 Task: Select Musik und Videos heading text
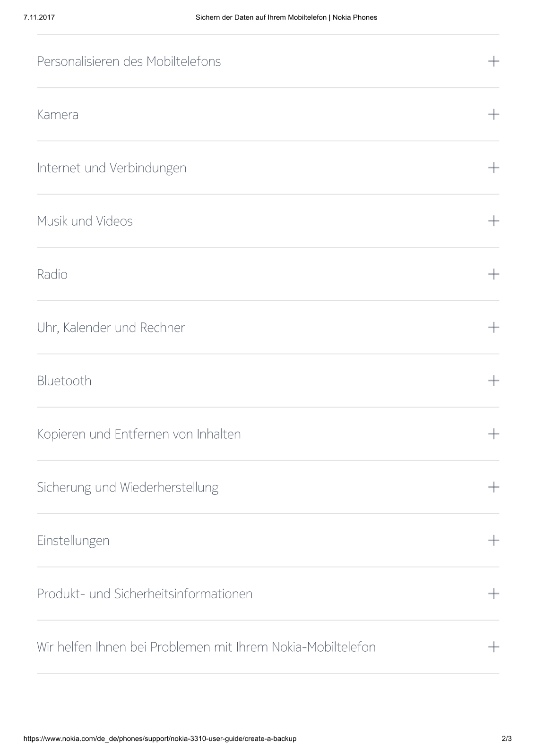pos(85,221)
